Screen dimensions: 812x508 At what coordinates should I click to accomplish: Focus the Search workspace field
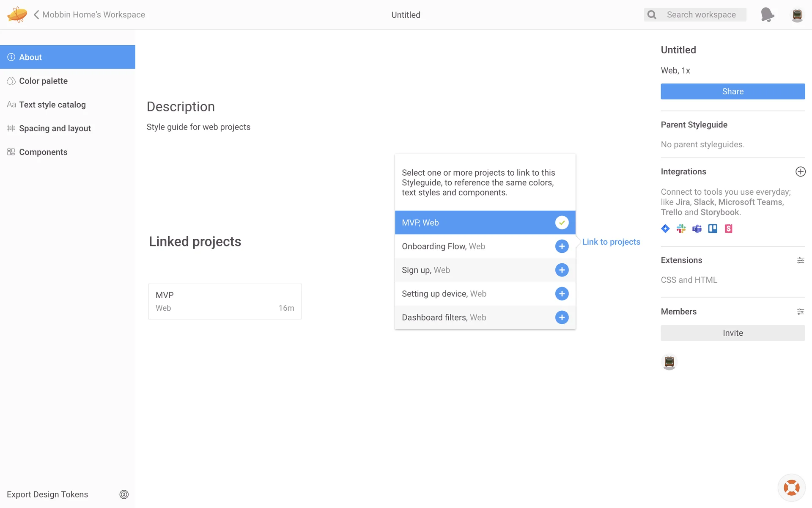pyautogui.click(x=701, y=15)
